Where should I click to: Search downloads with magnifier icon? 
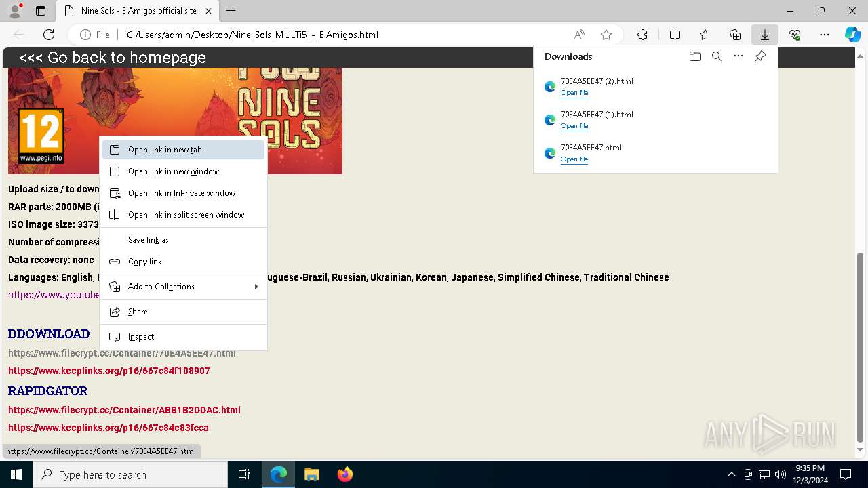coord(716,56)
